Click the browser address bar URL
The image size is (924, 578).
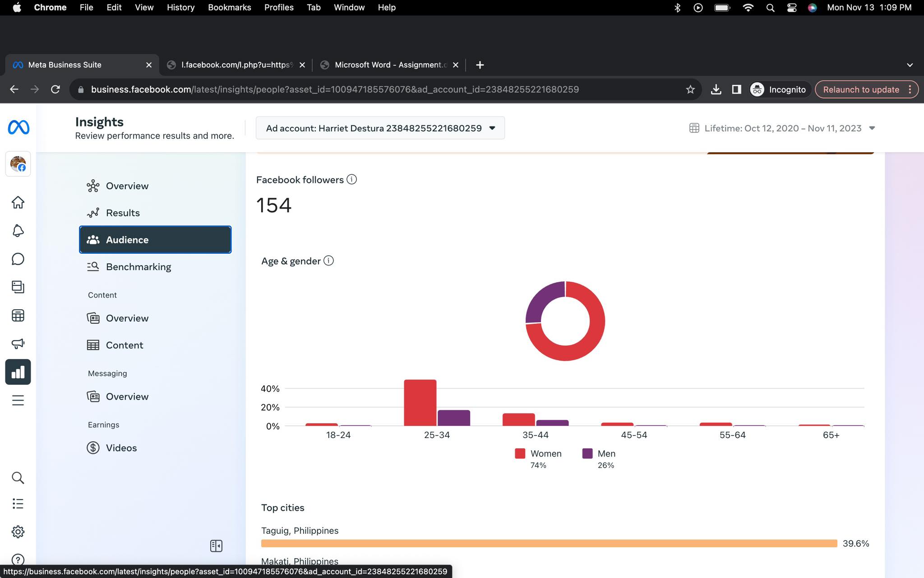(335, 89)
